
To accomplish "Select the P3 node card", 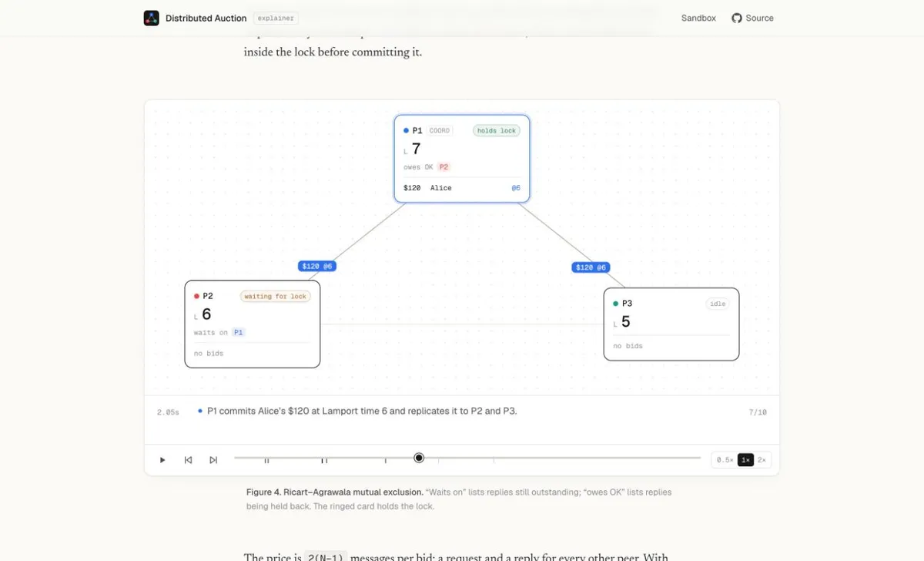I will click(x=671, y=324).
